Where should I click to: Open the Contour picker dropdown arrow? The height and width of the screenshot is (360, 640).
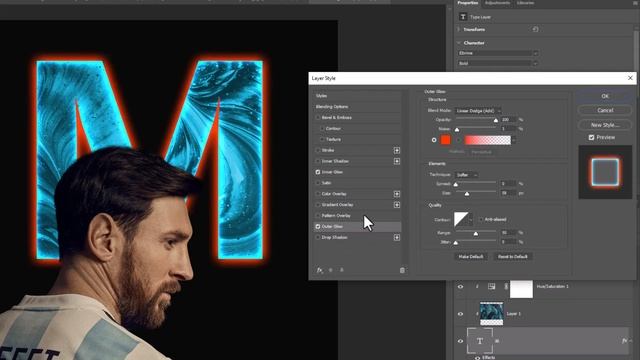point(471,220)
